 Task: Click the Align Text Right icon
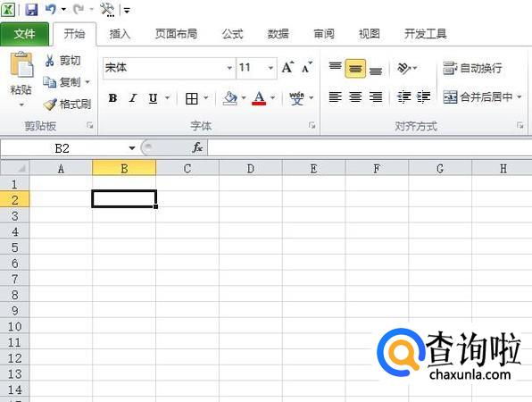(376, 97)
